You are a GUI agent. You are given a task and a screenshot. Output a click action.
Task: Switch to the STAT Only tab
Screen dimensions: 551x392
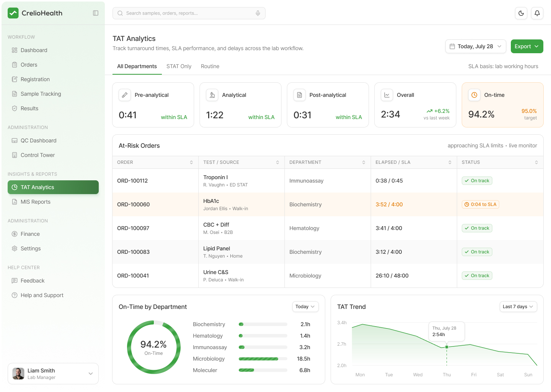coord(179,66)
